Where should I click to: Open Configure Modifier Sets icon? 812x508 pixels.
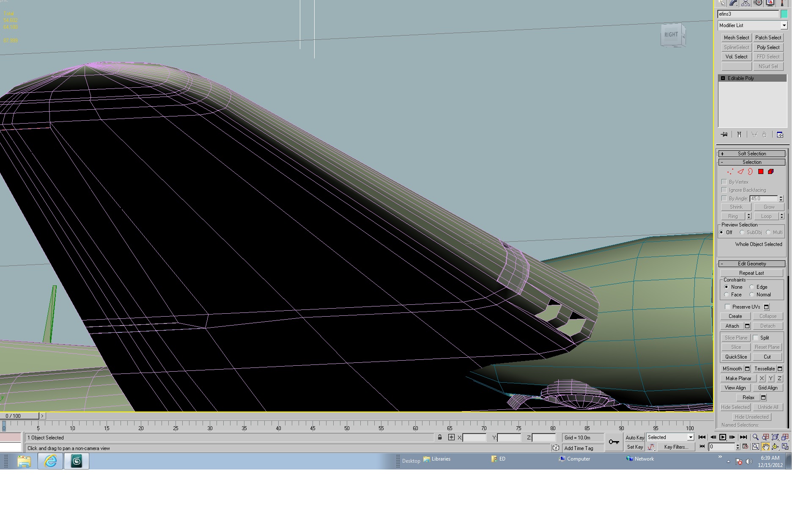[780, 135]
